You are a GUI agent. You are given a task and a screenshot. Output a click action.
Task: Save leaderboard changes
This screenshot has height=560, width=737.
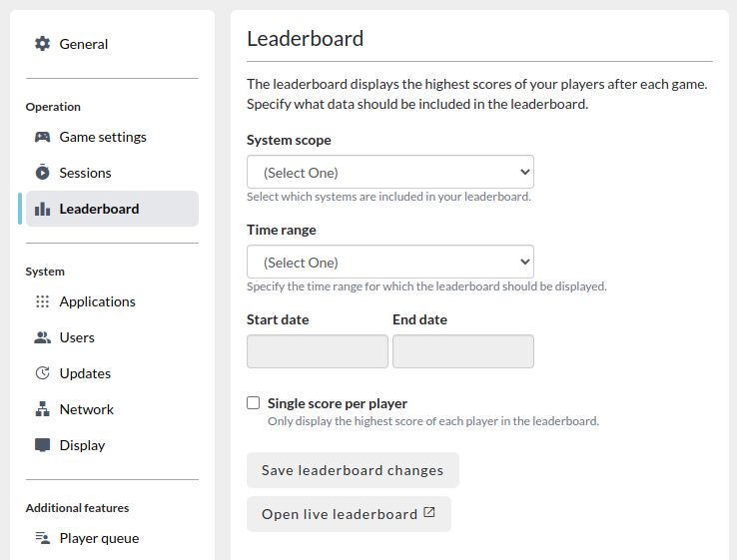(353, 470)
